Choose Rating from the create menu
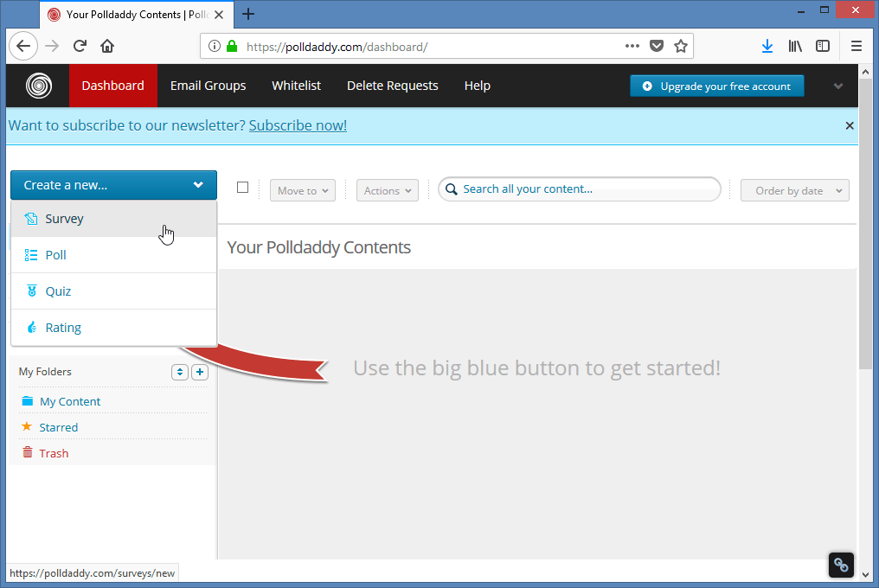The width and height of the screenshot is (879, 588). coord(113,328)
